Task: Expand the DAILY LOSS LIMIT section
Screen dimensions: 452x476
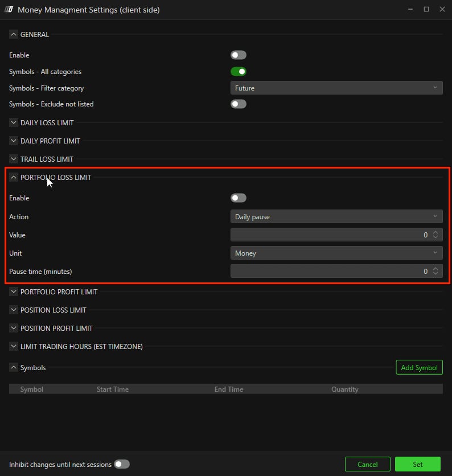Action: click(14, 122)
